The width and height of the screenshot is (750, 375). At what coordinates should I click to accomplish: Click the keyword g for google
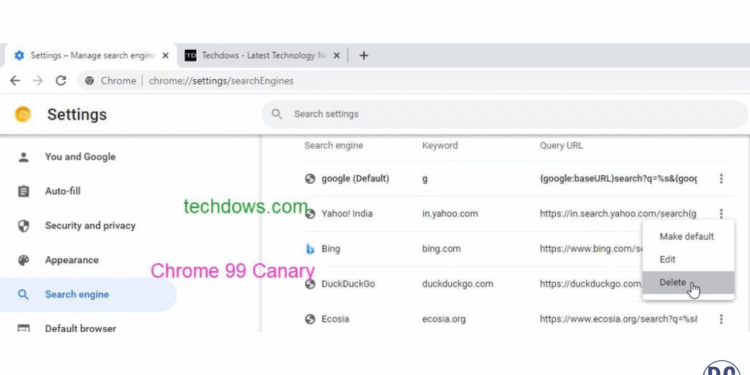coord(425,179)
